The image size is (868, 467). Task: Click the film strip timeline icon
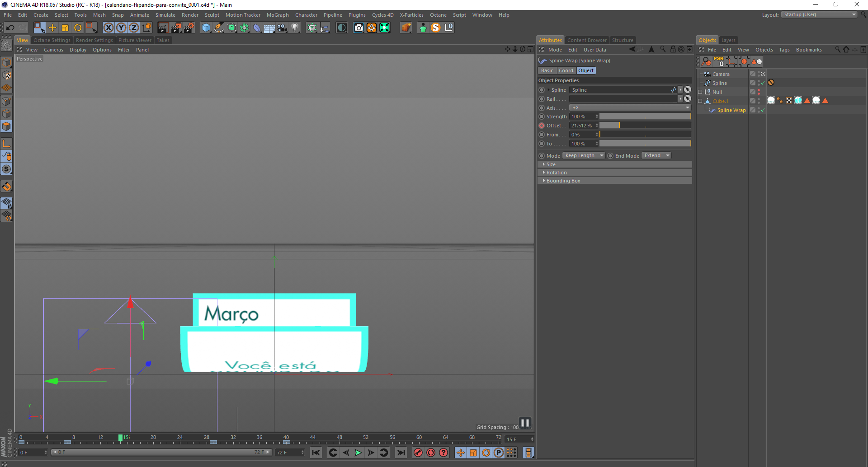[x=528, y=453]
